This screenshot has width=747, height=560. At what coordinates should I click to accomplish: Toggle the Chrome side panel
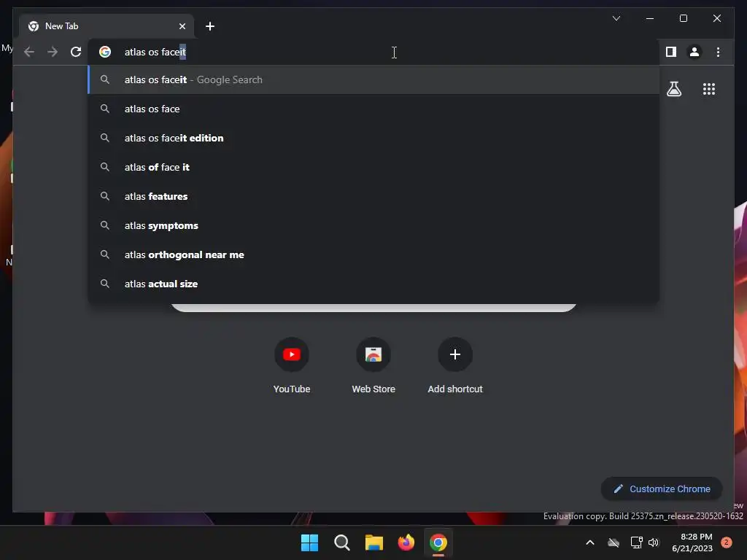coord(671,52)
